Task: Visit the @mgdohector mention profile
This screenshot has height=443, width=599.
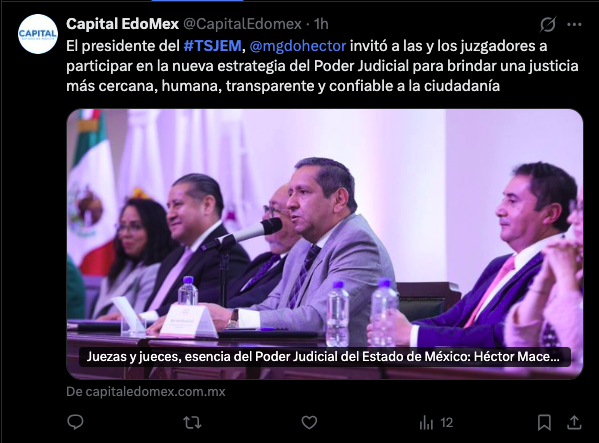Action: [298, 46]
